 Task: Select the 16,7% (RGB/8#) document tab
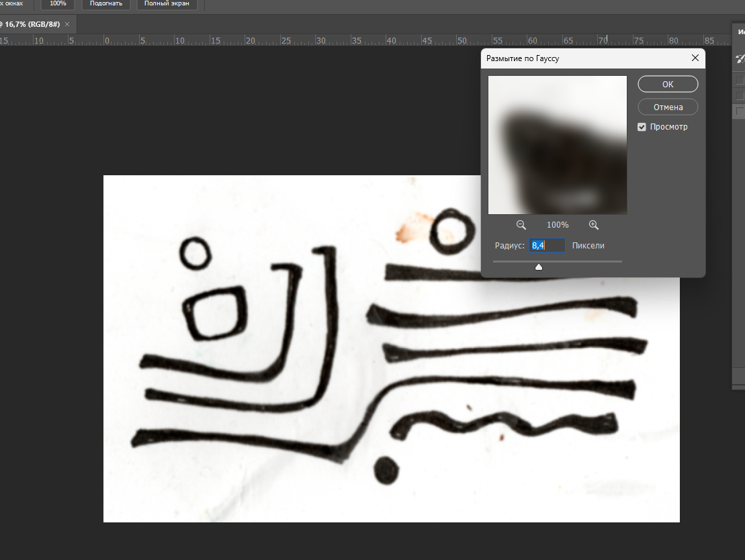(32, 24)
